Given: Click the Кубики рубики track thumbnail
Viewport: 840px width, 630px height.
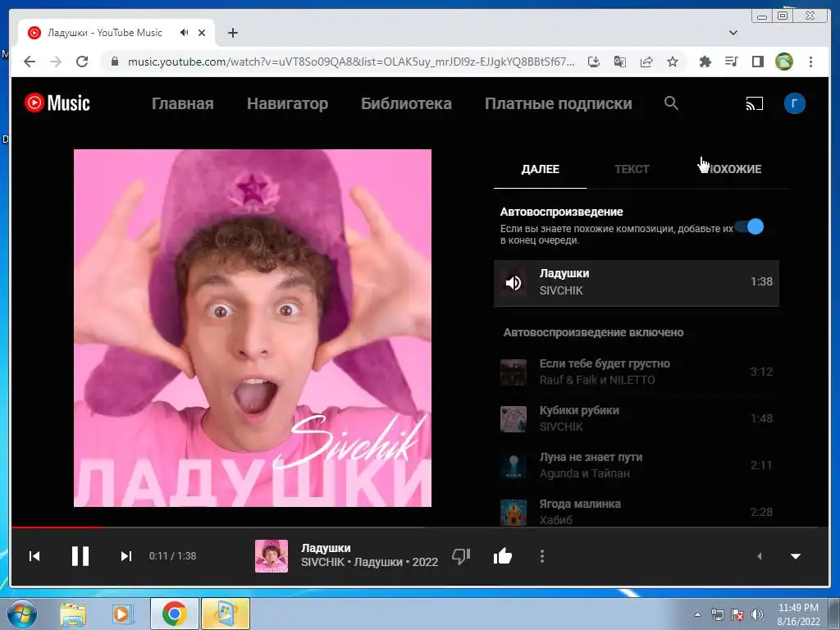Looking at the screenshot, I should tap(514, 418).
